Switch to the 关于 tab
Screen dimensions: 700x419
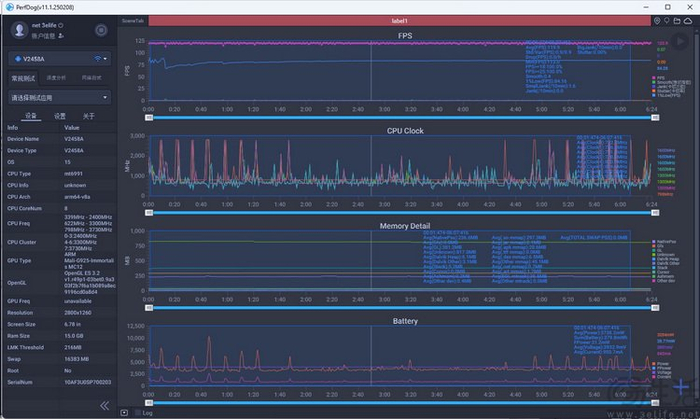[x=89, y=116]
